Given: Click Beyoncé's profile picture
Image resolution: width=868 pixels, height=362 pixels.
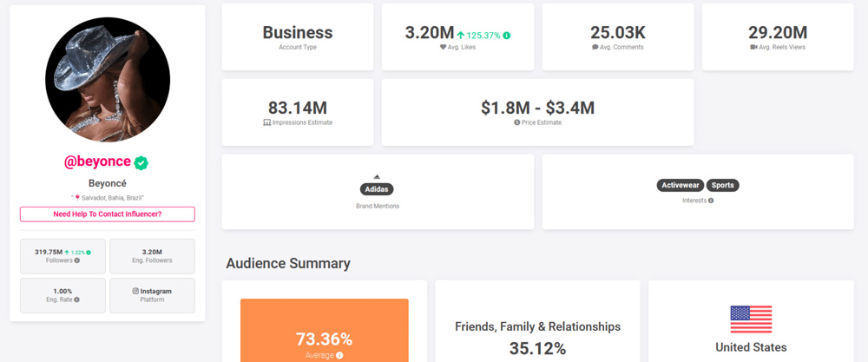Looking at the screenshot, I should pyautogui.click(x=108, y=80).
